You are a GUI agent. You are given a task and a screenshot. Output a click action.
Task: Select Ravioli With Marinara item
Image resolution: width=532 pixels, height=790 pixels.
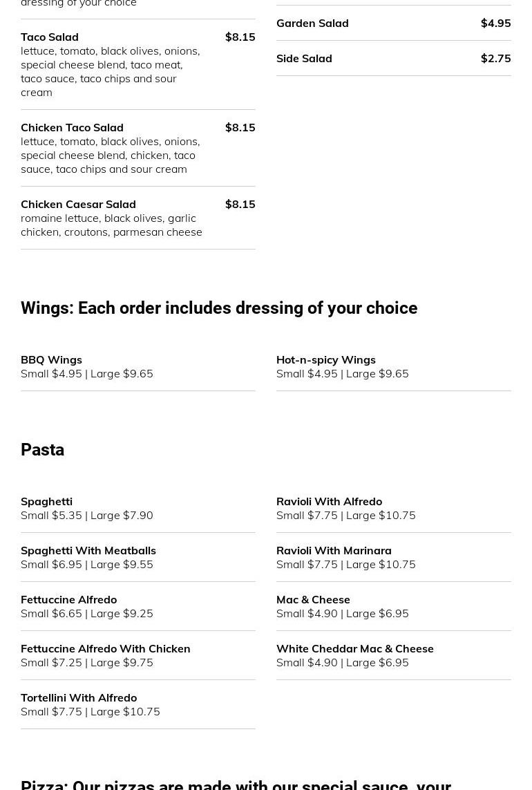[334, 550]
